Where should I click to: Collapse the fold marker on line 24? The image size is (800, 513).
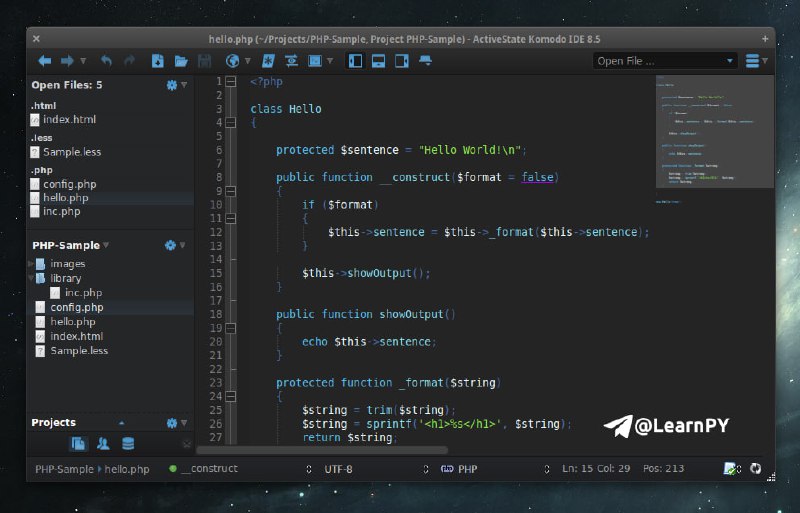(231, 397)
